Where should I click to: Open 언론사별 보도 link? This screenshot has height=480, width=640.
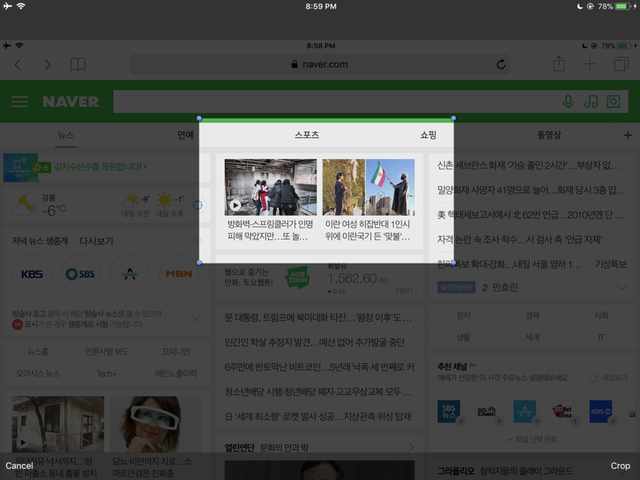click(107, 351)
